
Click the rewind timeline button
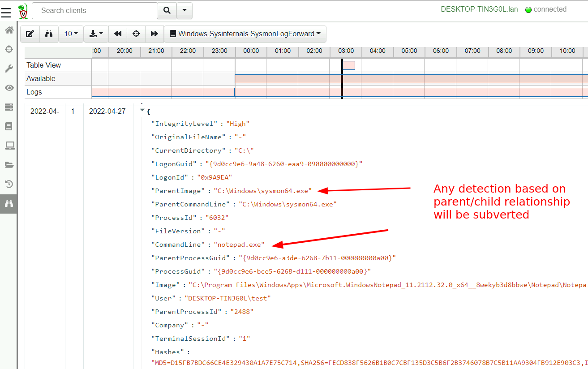pos(118,34)
